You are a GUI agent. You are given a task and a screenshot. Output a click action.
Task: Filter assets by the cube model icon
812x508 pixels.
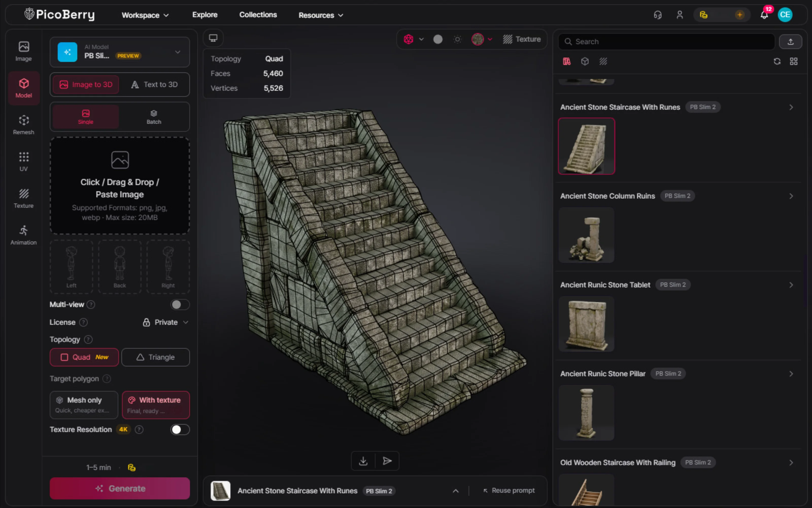[x=585, y=61]
